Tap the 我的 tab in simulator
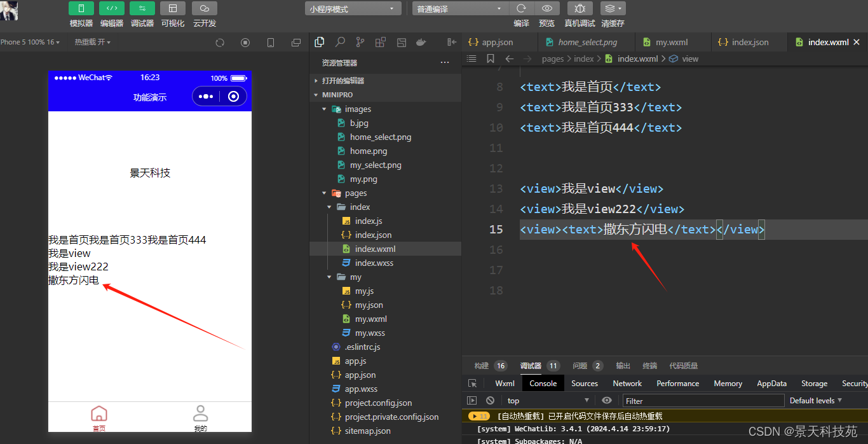 pyautogui.click(x=201, y=418)
